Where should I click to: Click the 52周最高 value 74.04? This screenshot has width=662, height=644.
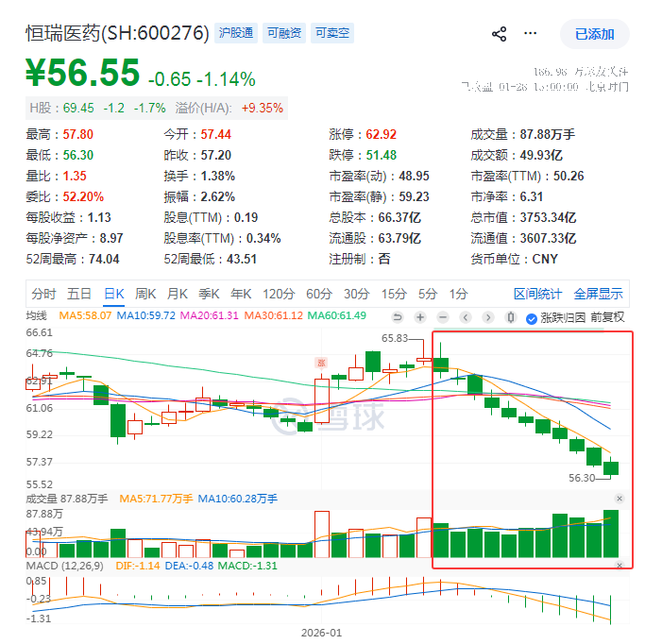point(104,259)
